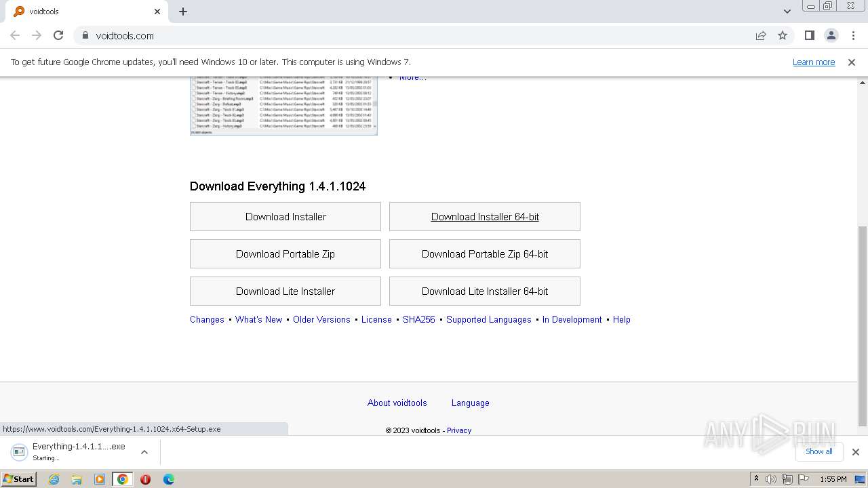The width and height of the screenshot is (868, 488).
Task: Bookmark this page with star icon
Action: (783, 35)
